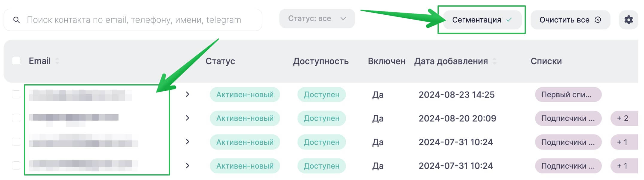Viewport: 644px width, 180px height.
Task: Click the Доступность column header
Action: click(321, 61)
